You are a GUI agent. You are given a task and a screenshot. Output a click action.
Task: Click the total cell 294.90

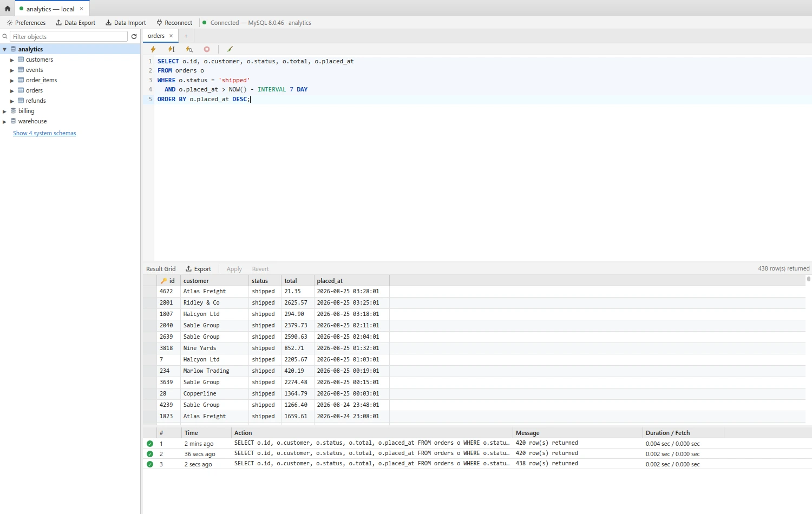[x=297, y=314]
